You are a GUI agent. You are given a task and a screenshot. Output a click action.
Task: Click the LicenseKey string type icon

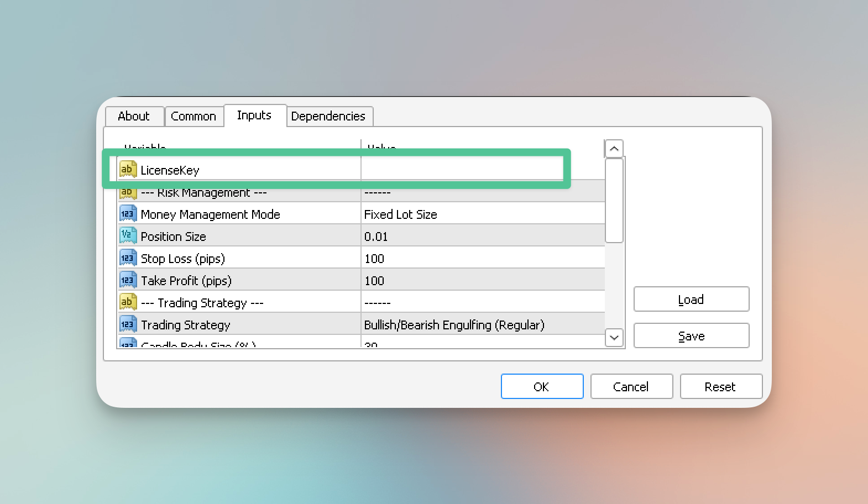(x=128, y=170)
